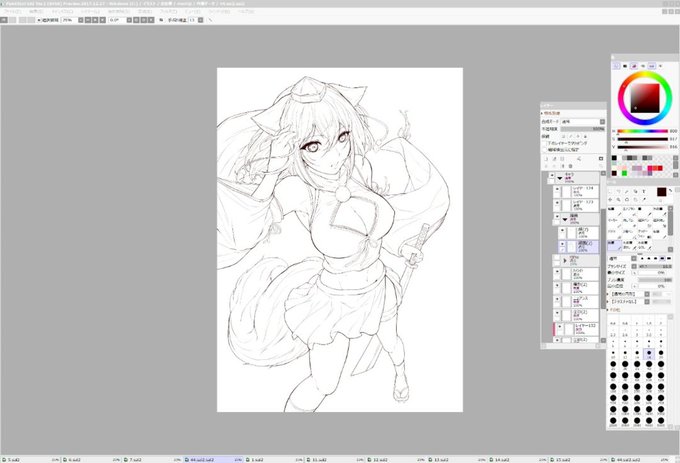The width and height of the screenshot is (680, 463).
Task: Select the rotate view tool
Action: 627,200
